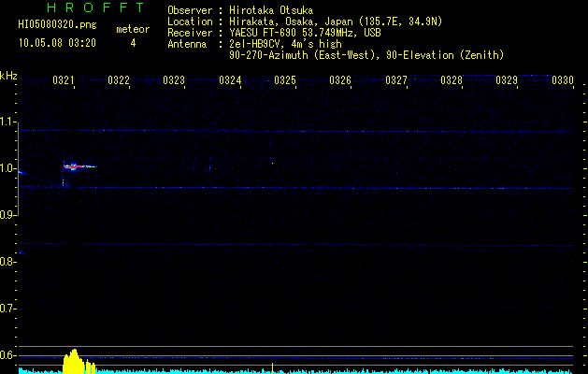Click the 0.7 frequency axis label
Image resolution: width=588 pixels, height=374 pixels.
[8, 309]
